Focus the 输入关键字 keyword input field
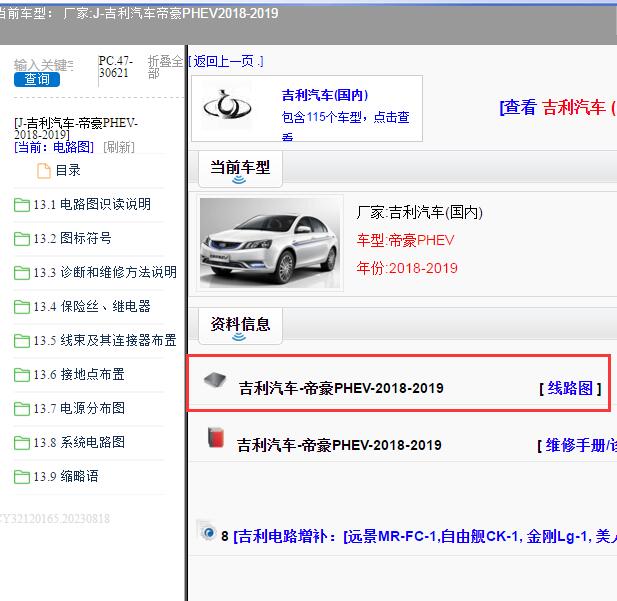This screenshot has width=617, height=601. coord(43,65)
